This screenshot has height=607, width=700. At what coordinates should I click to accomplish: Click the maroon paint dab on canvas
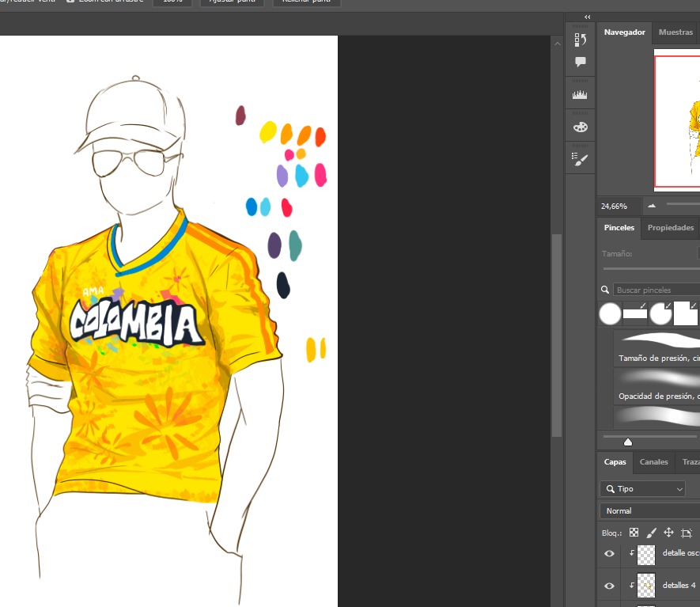click(x=240, y=116)
